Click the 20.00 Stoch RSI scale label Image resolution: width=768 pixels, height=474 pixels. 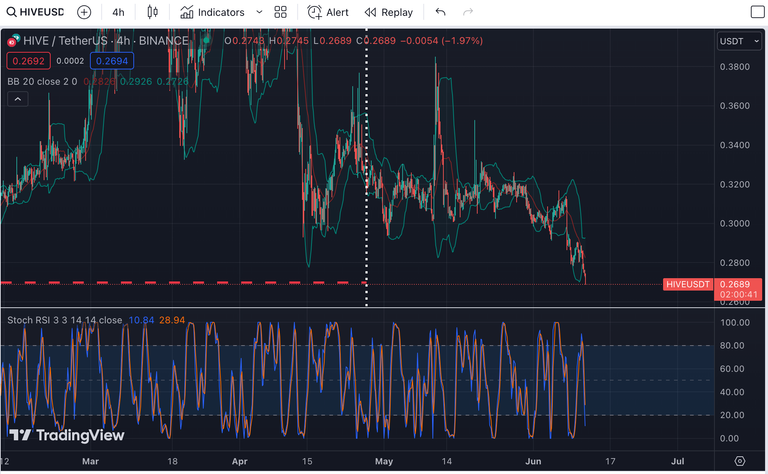click(732, 415)
